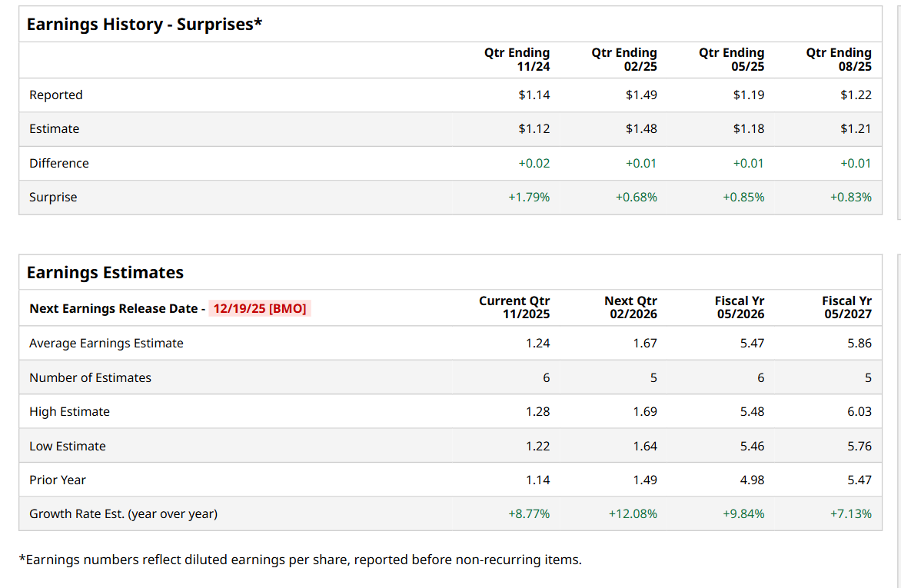Click the Fiscal Yr 05/2026 column header
The image size is (901, 588).
point(740,307)
